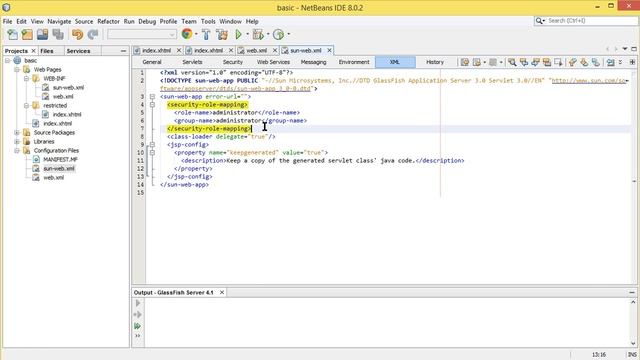Click the Debug Project toolbar icon
Image resolution: width=640 pixels, height=360 pixels.
click(x=258, y=35)
